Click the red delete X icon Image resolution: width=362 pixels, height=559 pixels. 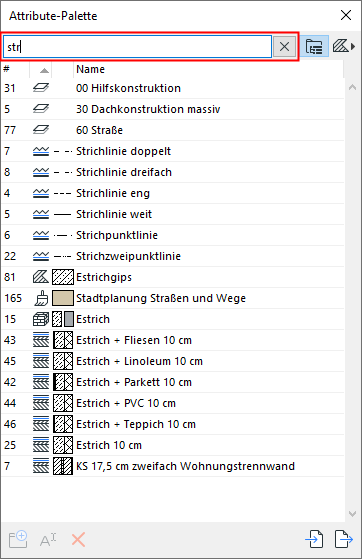click(78, 540)
